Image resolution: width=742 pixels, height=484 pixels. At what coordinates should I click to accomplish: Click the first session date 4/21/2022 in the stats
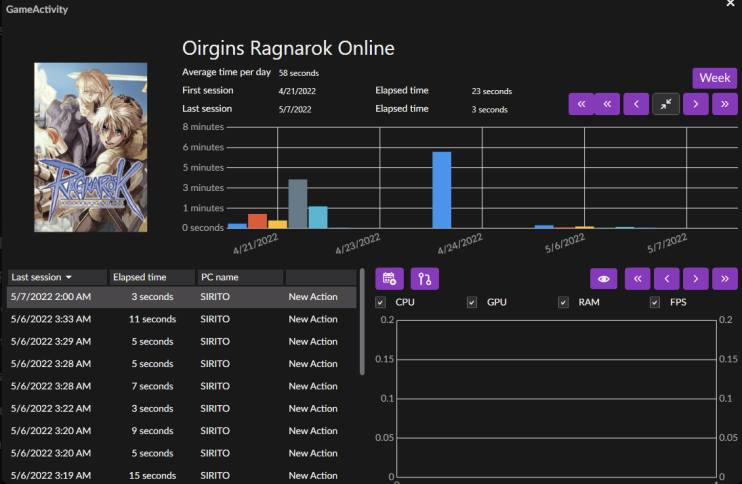tap(297, 91)
